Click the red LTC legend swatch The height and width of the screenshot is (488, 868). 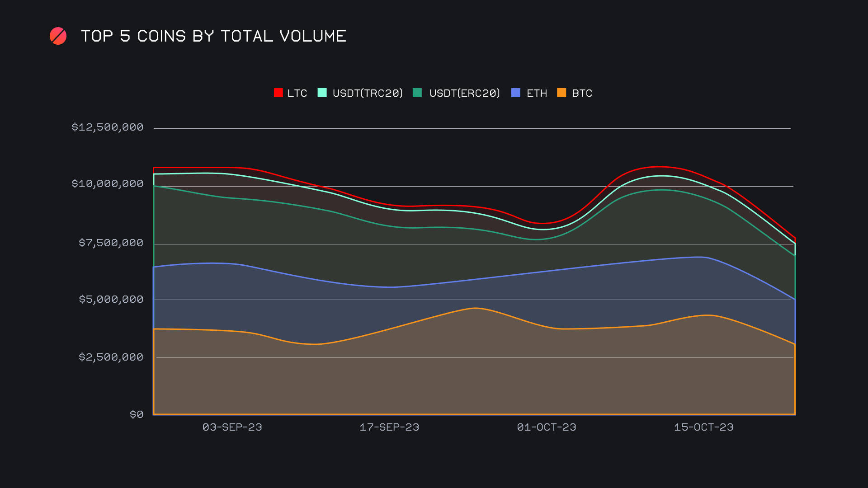tap(278, 93)
